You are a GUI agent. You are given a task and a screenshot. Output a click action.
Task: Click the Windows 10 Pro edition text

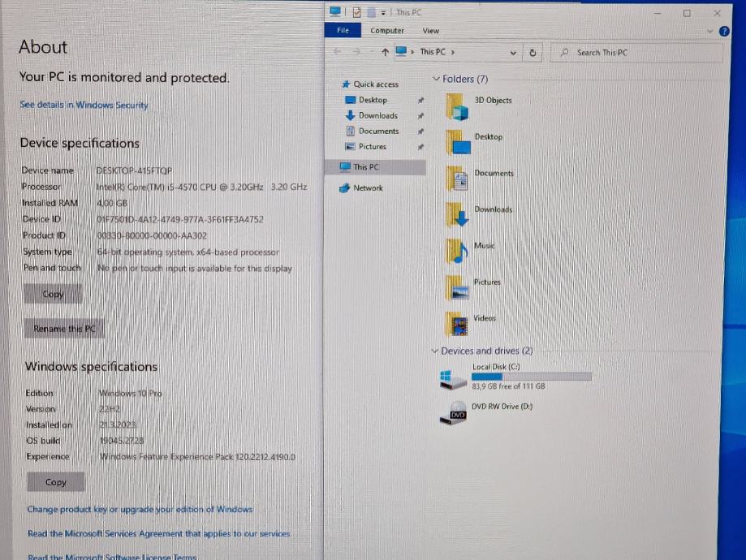pos(131,394)
